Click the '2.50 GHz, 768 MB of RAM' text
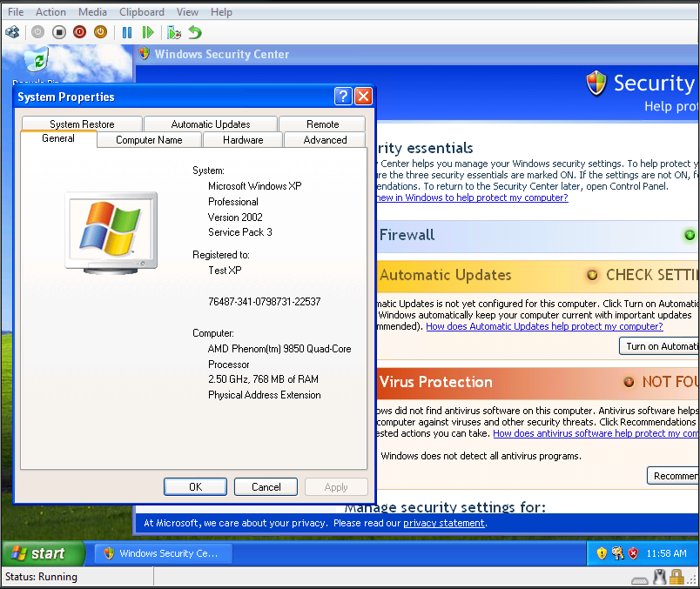The width and height of the screenshot is (700, 589). click(263, 379)
